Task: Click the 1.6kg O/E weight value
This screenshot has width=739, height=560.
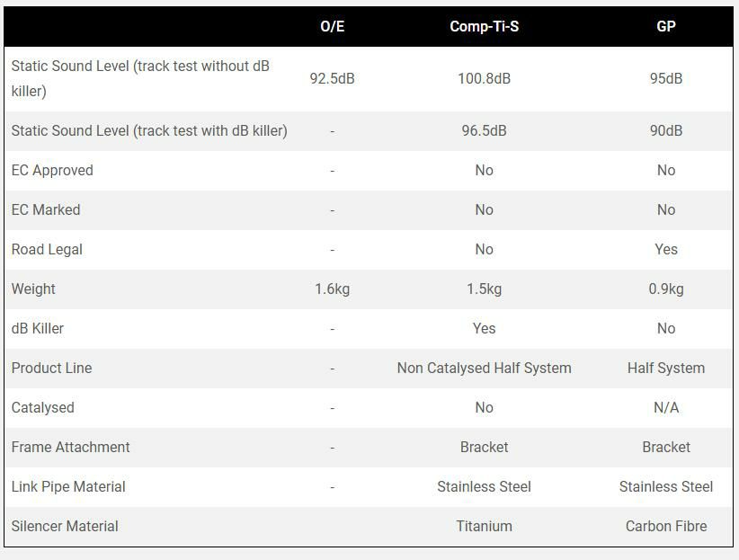Action: [x=332, y=289]
